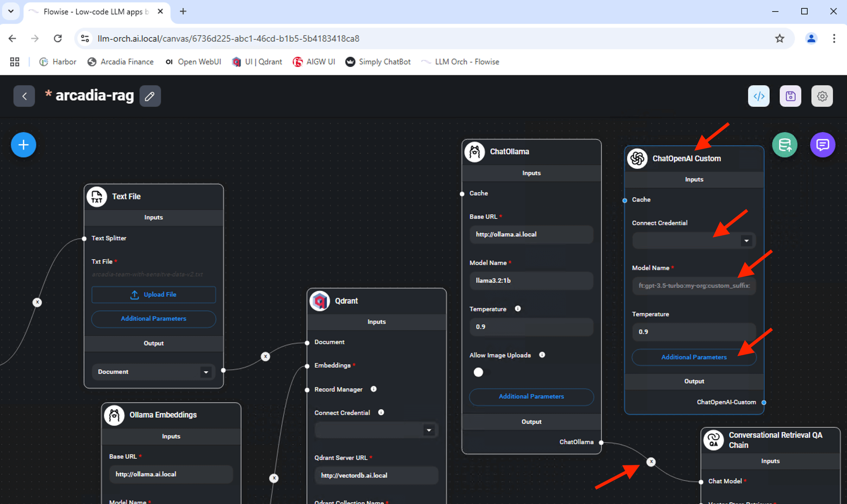The image size is (847, 504).
Task: Open the purple chat message bubble
Action: click(822, 145)
